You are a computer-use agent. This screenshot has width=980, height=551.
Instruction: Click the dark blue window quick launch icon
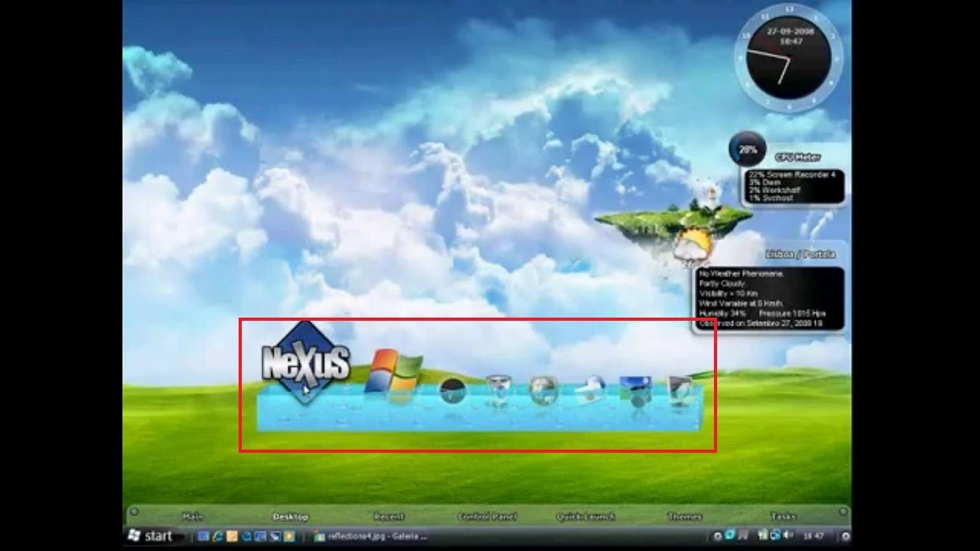[275, 536]
